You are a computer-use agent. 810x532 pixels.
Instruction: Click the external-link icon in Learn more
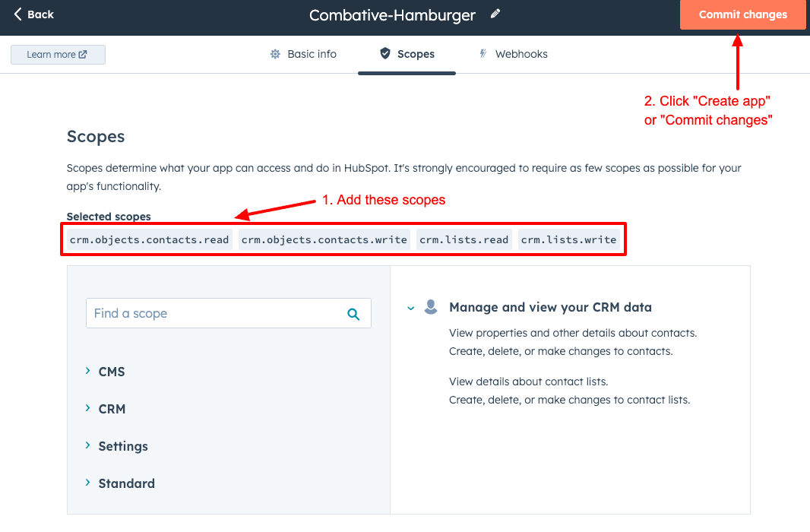coord(83,54)
